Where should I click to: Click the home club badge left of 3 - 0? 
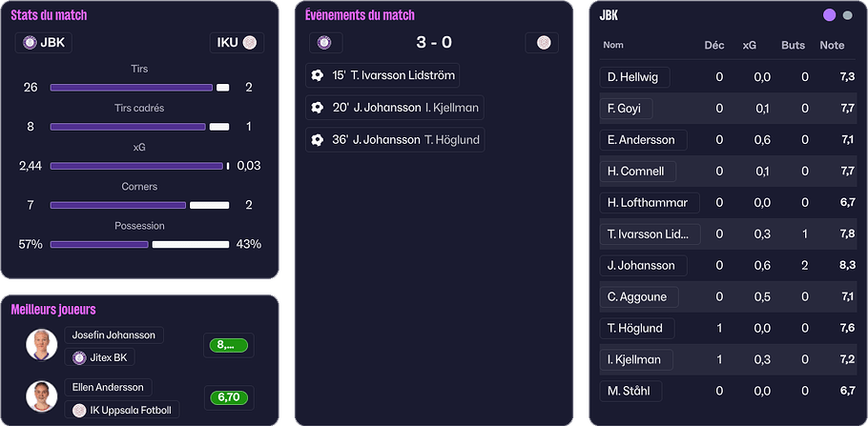pos(324,43)
